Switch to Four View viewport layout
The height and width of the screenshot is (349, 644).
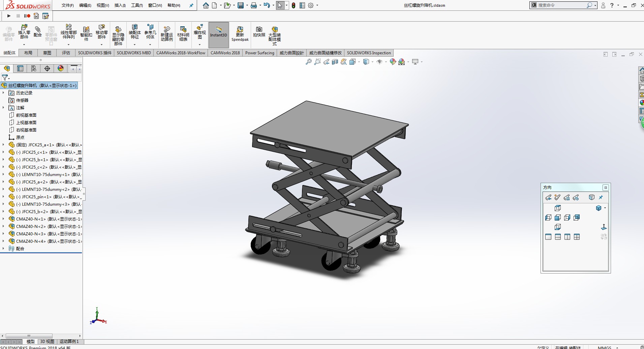point(577,237)
